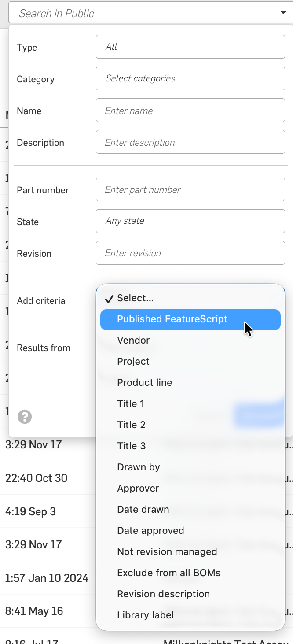Select Library label criteria
Image resolution: width=293 pixels, height=644 pixels.
[x=145, y=615]
